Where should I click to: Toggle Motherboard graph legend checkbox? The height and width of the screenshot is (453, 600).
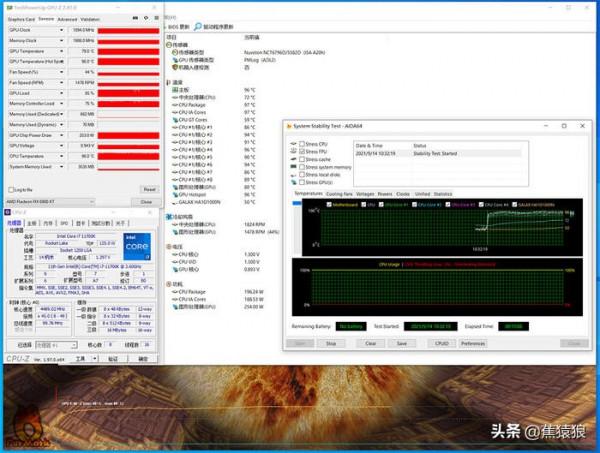coord(329,205)
